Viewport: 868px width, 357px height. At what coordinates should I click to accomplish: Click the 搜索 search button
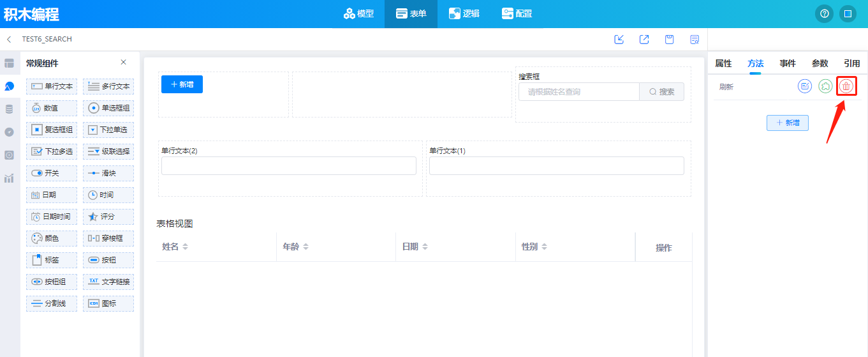point(661,92)
